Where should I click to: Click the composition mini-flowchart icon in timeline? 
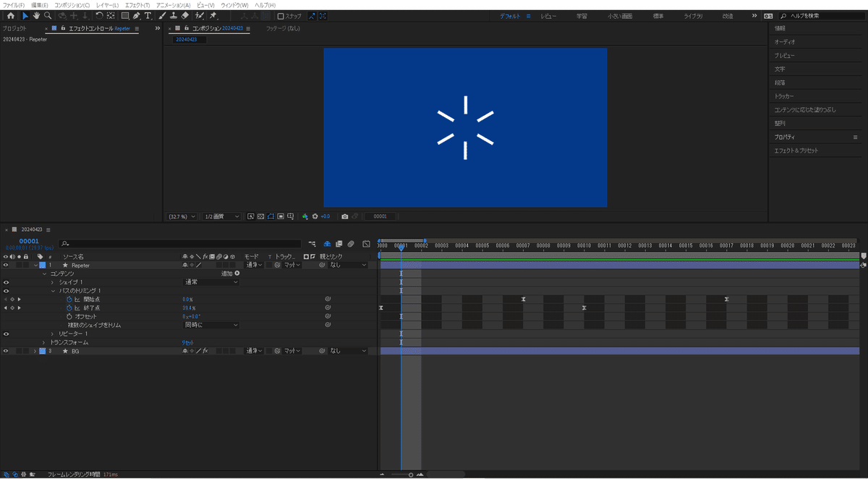[312, 244]
